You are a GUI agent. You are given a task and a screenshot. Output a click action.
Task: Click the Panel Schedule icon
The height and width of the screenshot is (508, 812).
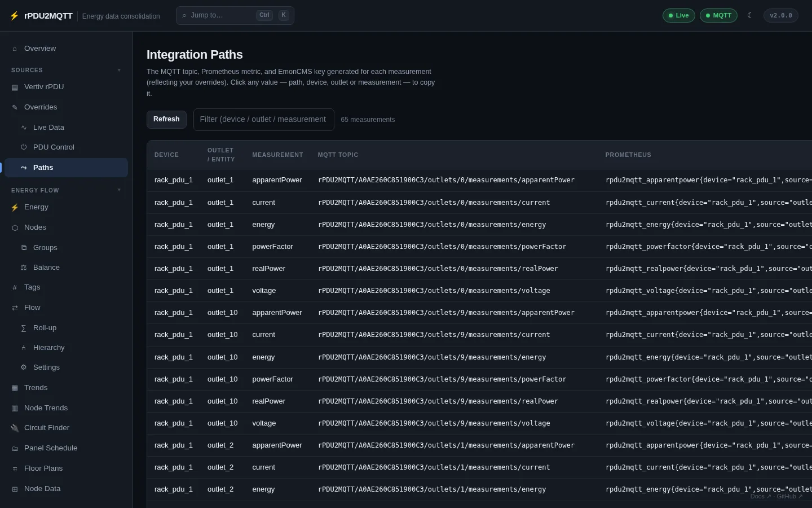15,448
